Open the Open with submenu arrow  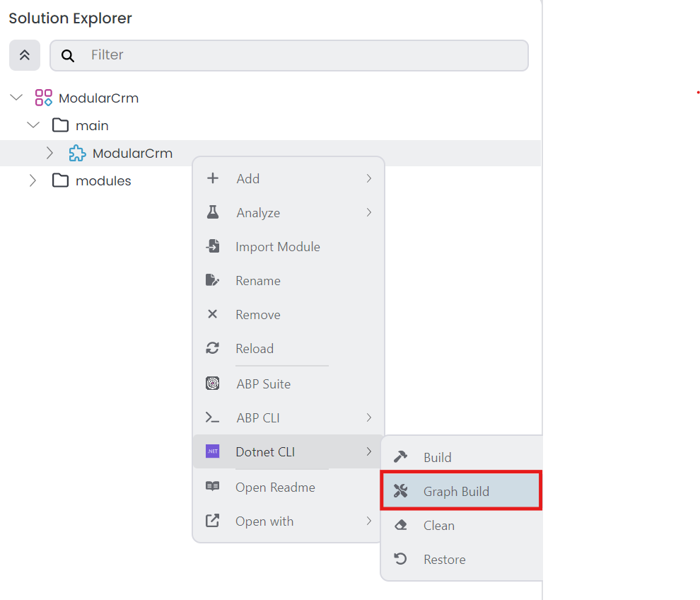click(368, 521)
